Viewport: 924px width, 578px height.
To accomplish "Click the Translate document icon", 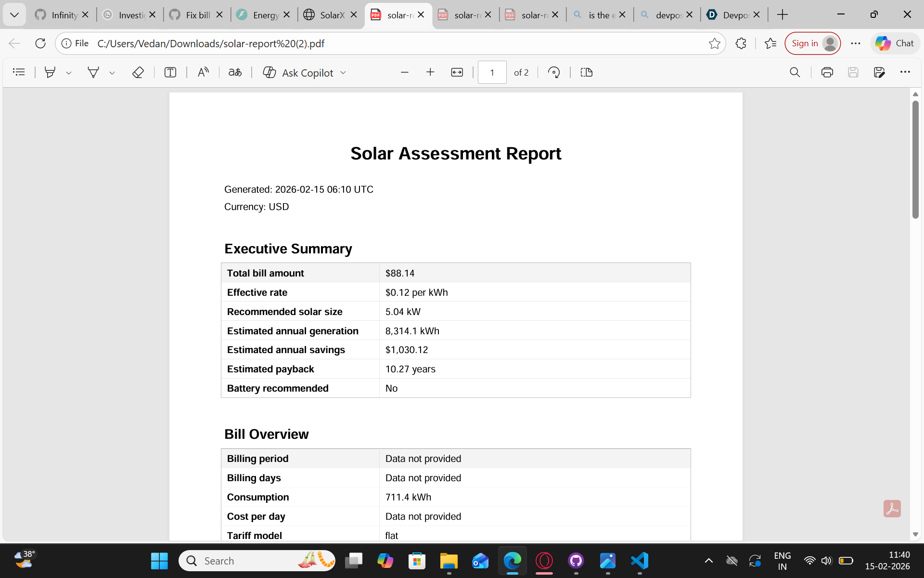I will pyautogui.click(x=235, y=72).
